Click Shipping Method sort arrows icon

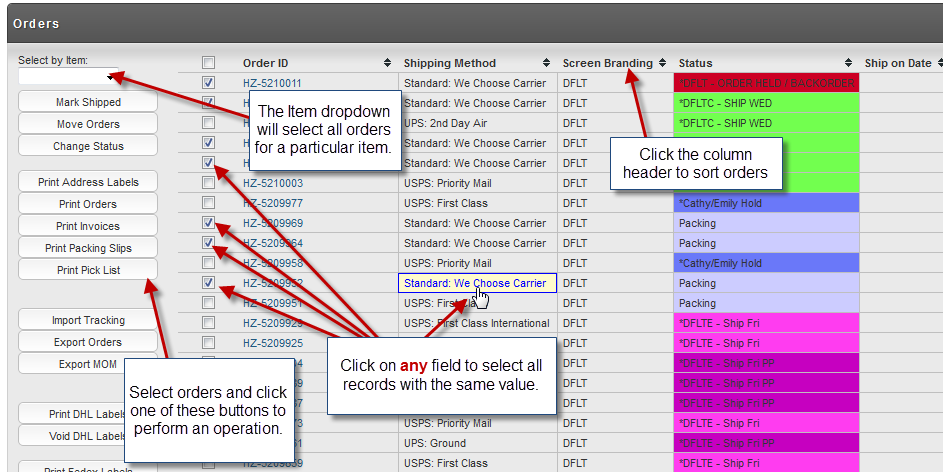point(546,63)
